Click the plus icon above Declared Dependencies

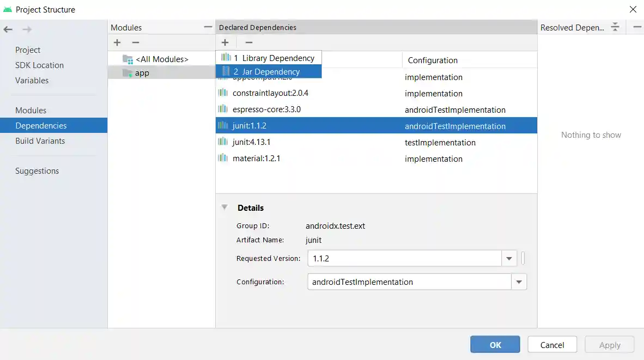(x=225, y=42)
